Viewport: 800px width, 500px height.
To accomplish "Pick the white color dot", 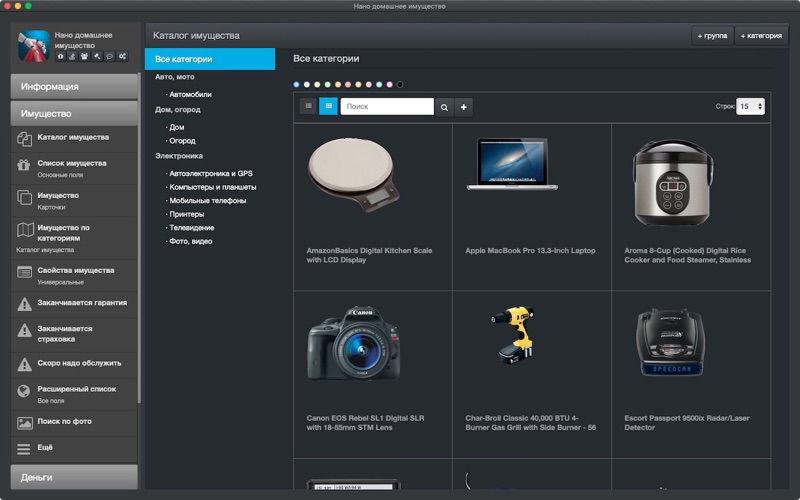I will coord(307,85).
